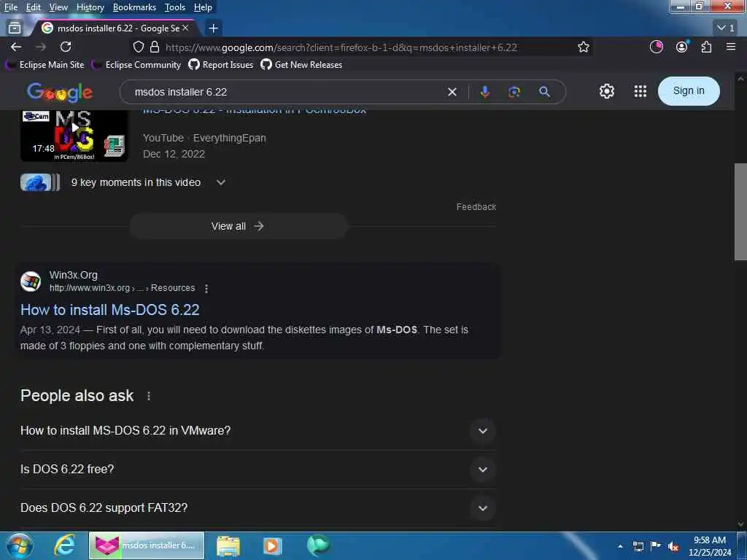747x560 pixels.
Task: Send Feedback on video results
Action: click(x=476, y=206)
